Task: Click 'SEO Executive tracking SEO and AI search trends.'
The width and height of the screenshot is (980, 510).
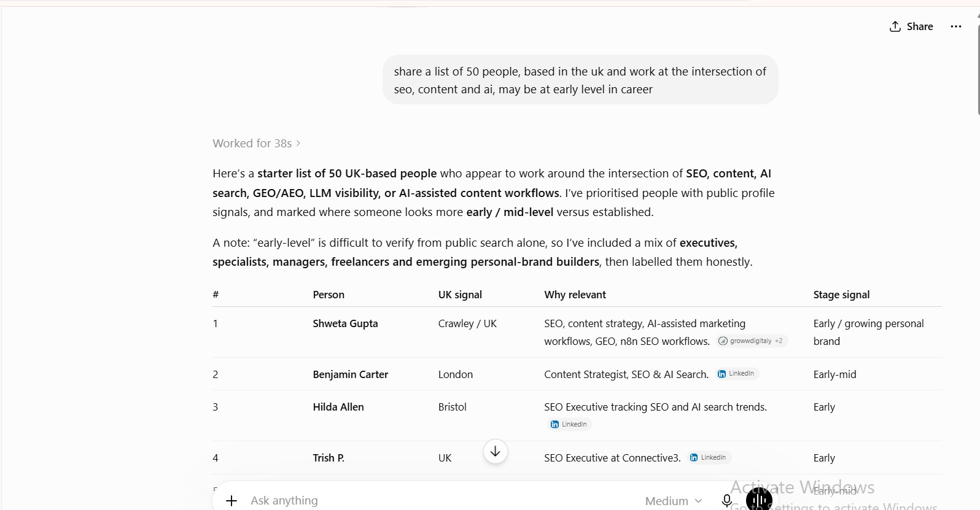Action: tap(655, 407)
